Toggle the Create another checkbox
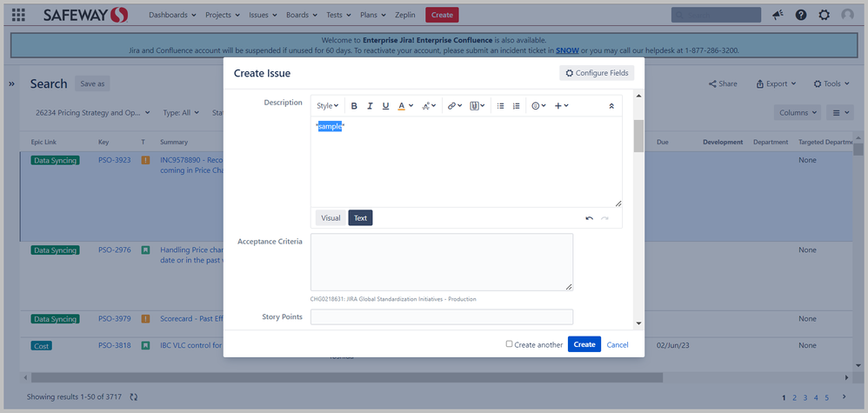Screen dimensions: 868x413 [510, 343]
